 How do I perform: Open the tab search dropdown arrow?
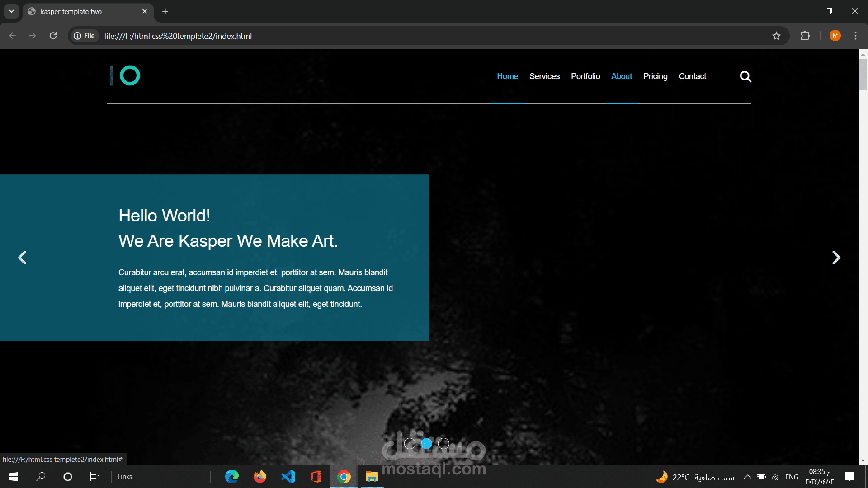(x=11, y=11)
